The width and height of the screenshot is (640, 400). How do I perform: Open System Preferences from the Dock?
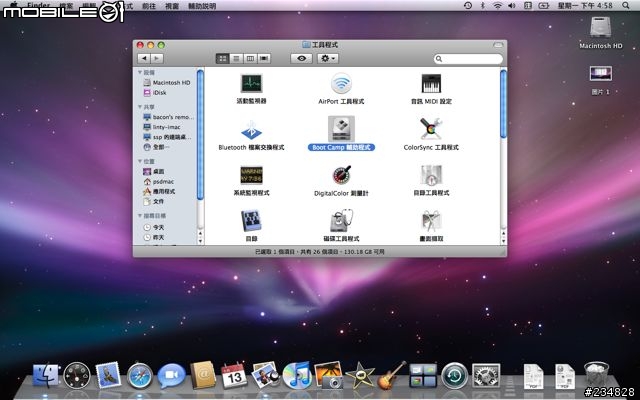coord(486,376)
